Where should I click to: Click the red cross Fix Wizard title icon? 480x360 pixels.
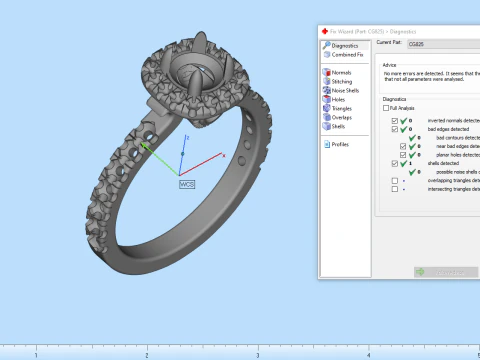(x=325, y=31)
